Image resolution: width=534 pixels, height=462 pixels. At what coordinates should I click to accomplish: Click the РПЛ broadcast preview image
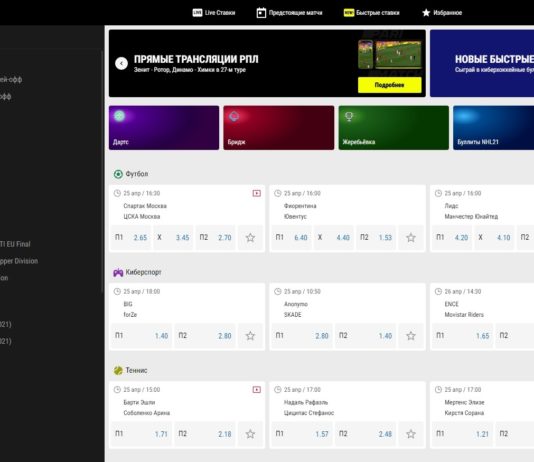390,54
